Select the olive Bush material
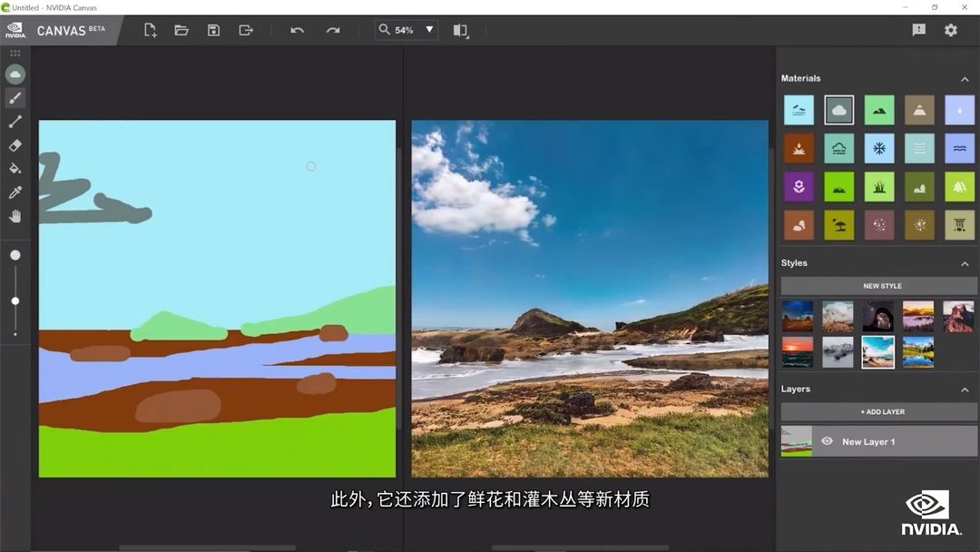Screen dimensions: 980x552 click(919, 187)
